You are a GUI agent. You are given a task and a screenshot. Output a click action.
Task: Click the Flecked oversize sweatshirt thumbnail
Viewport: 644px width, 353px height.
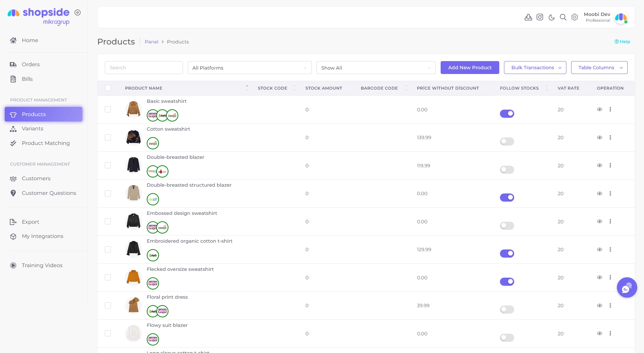point(134,277)
